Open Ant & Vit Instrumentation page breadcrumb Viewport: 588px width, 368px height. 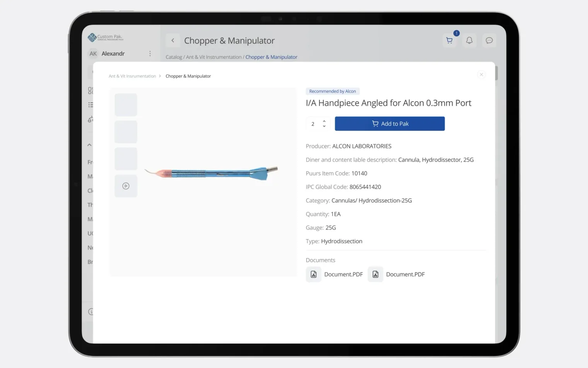[214, 57]
